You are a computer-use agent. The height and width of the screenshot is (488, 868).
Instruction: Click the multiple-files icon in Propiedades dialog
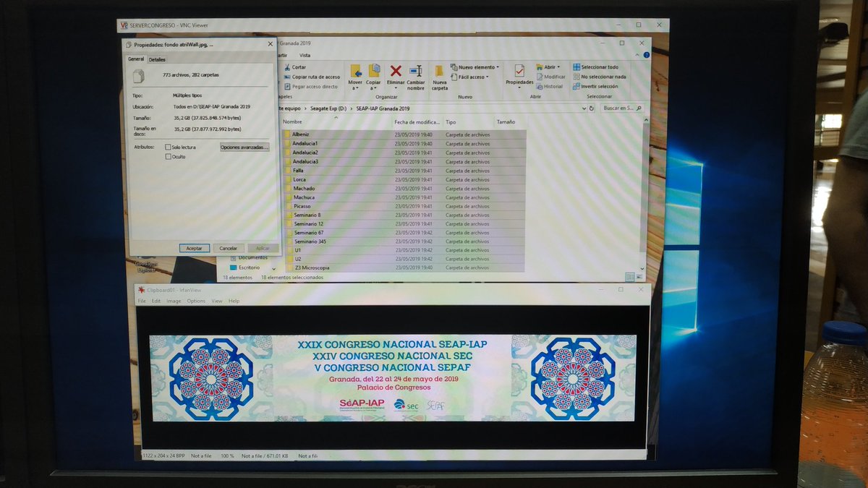[138, 74]
